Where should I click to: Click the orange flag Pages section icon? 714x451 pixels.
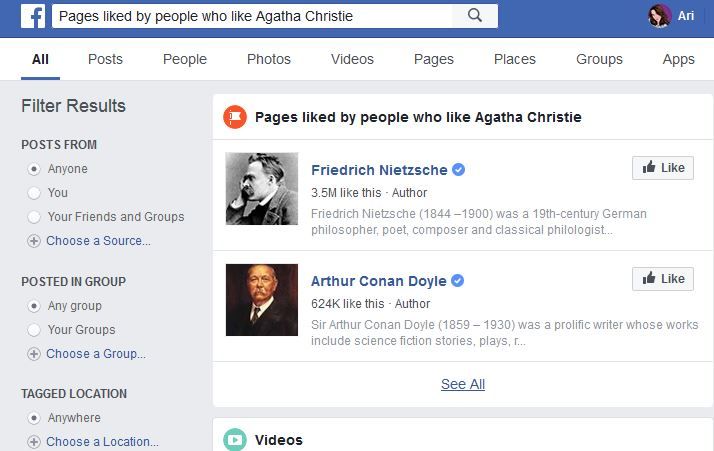click(235, 117)
